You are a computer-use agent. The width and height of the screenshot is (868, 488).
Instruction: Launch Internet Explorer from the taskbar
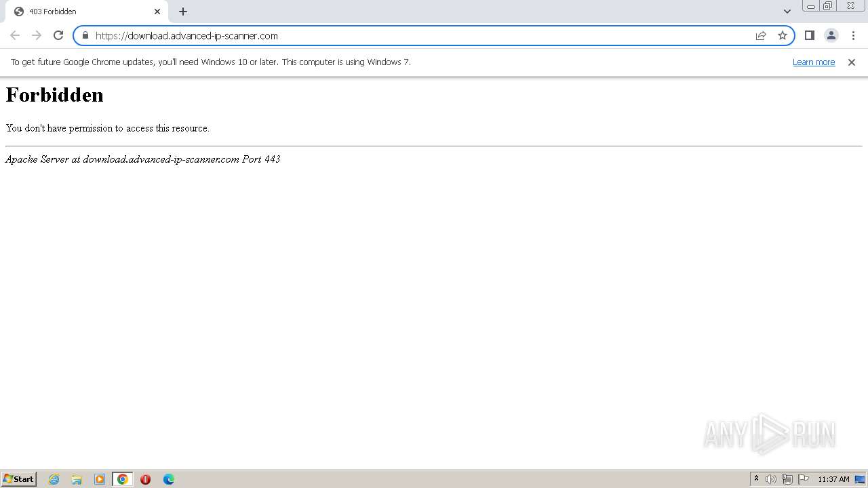point(54,479)
